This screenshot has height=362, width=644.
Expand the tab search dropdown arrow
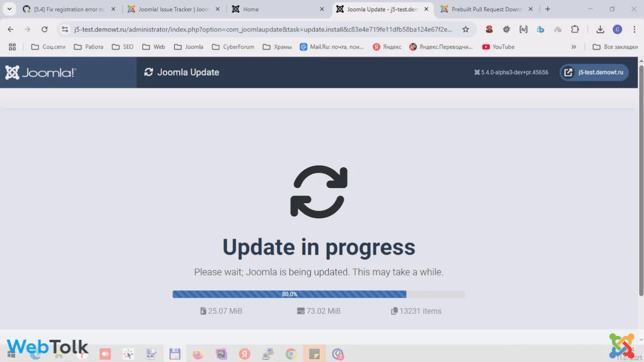9,9
